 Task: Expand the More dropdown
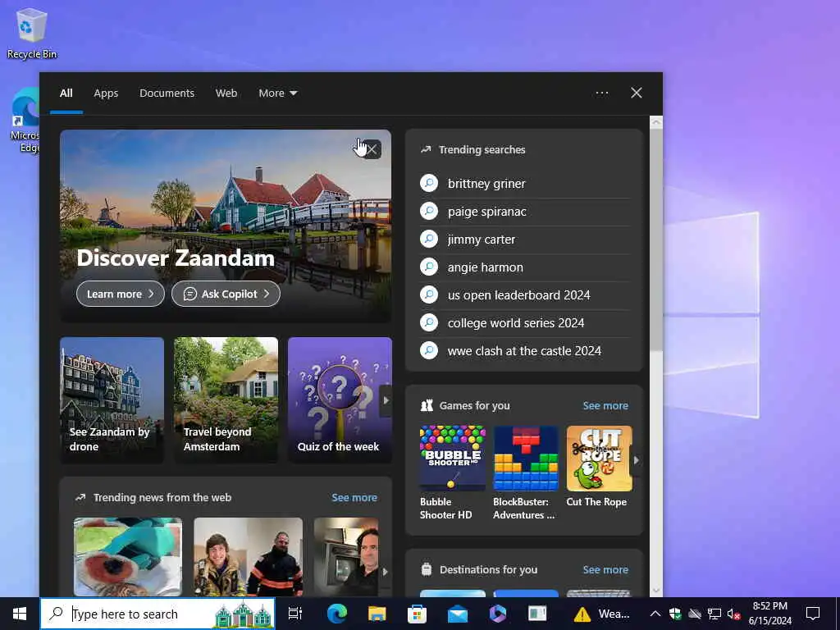(x=277, y=94)
